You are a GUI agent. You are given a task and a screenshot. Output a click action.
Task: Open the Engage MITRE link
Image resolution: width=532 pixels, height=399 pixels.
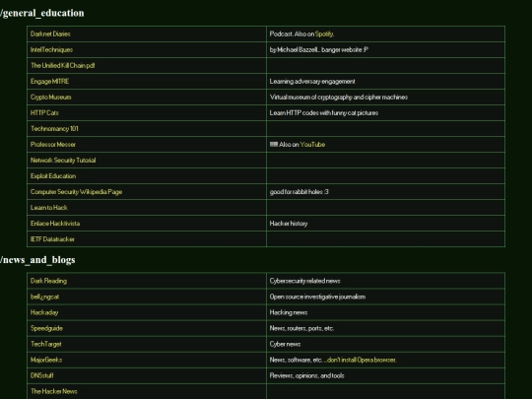[x=49, y=82]
